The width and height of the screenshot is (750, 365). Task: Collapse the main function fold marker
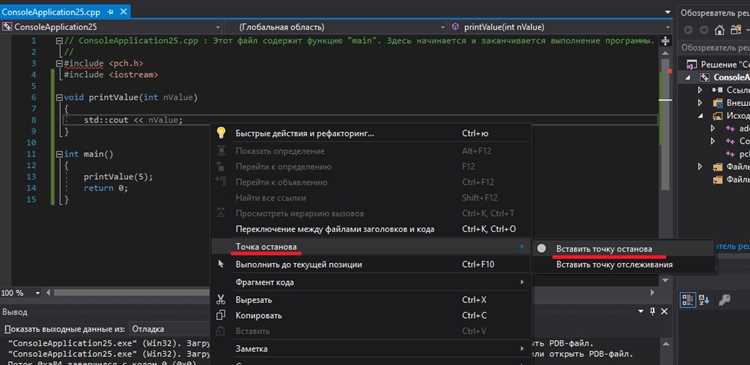coord(59,154)
